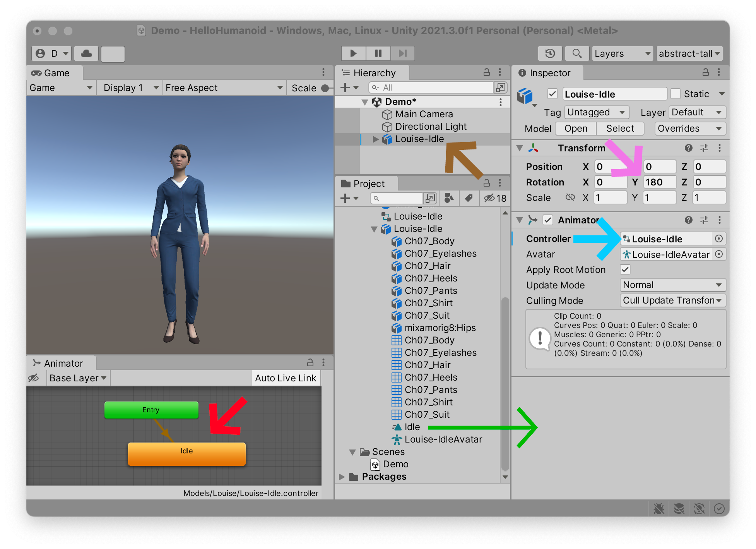Toggle Louise-Idle active checkbox

click(x=552, y=94)
